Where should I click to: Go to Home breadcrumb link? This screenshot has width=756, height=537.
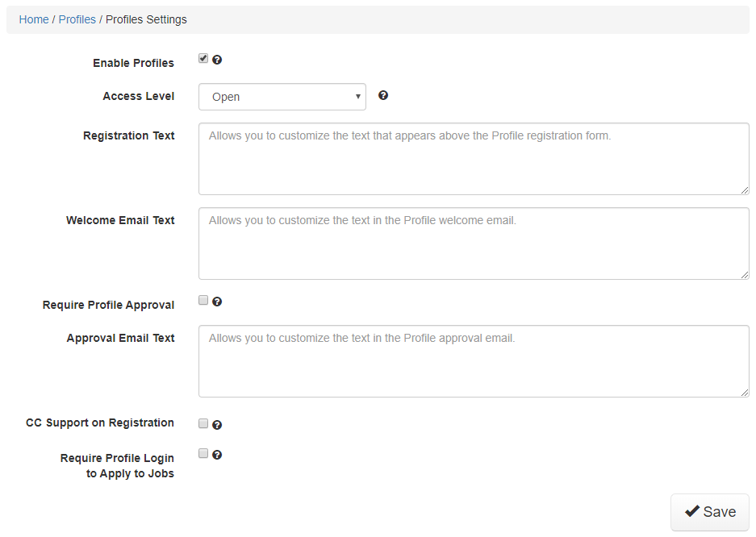coord(34,19)
